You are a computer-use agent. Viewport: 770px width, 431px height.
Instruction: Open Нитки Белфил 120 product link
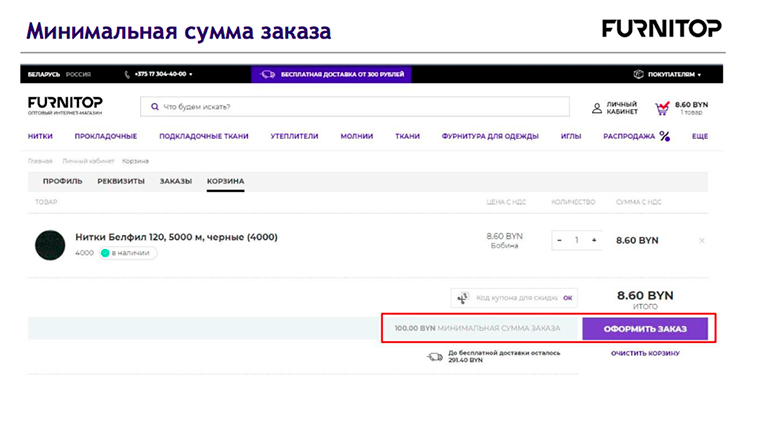point(176,237)
